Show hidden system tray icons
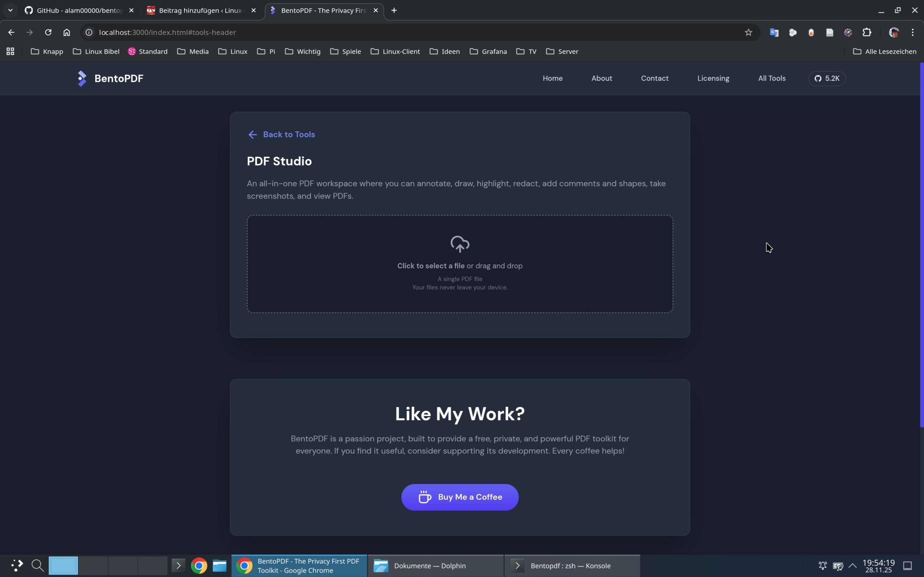Image resolution: width=924 pixels, height=577 pixels. coord(853,565)
